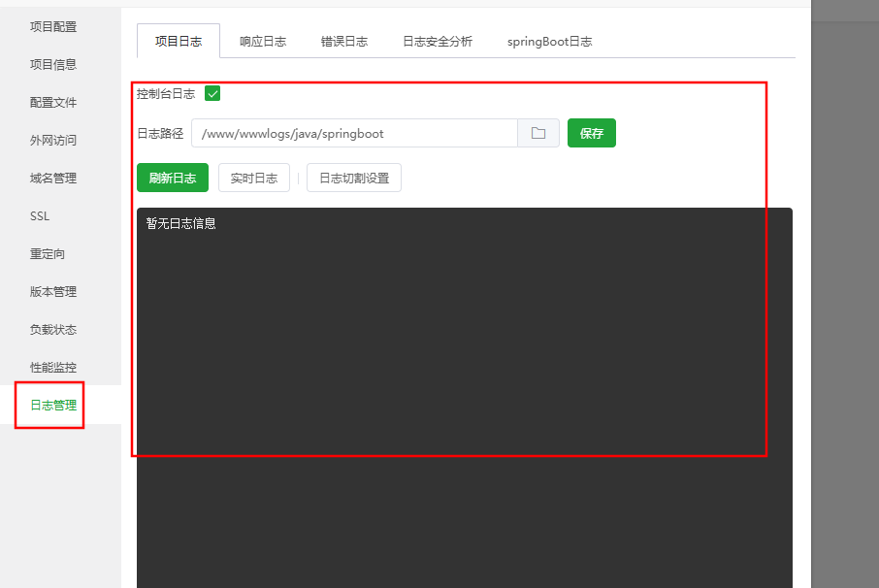Open 配置文件 in the sidebar
This screenshot has width=879, height=588.
click(x=53, y=103)
